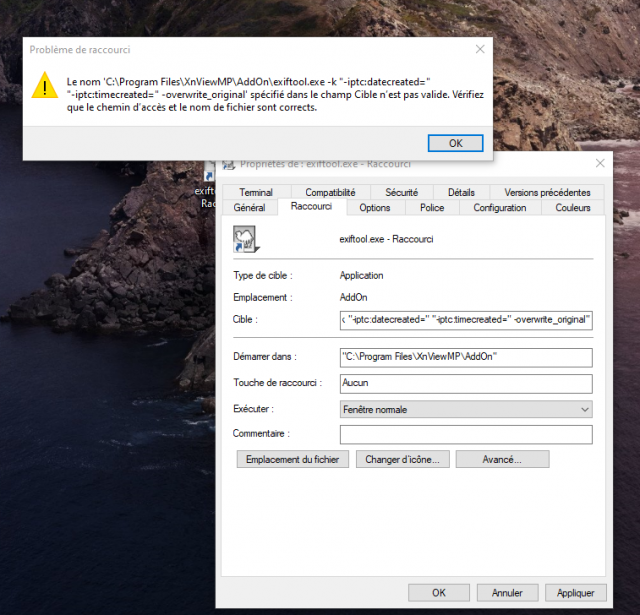640x615 pixels.
Task: Click the properties title bar icon
Action: pyautogui.click(x=229, y=164)
